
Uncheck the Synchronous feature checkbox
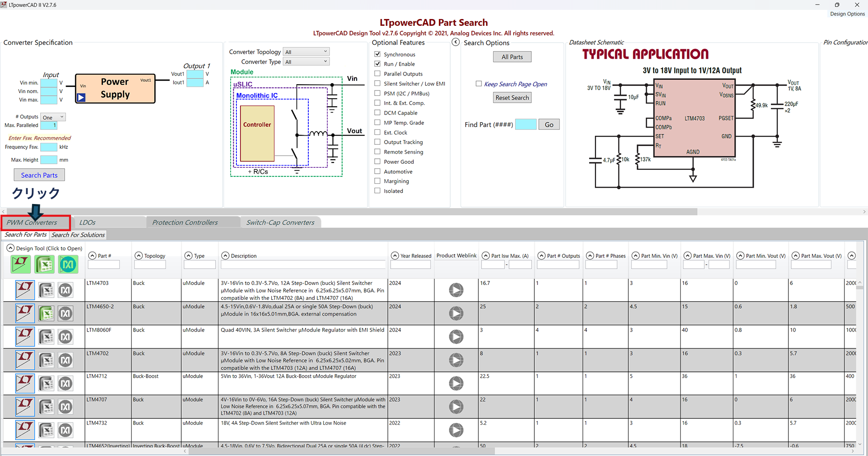(377, 54)
